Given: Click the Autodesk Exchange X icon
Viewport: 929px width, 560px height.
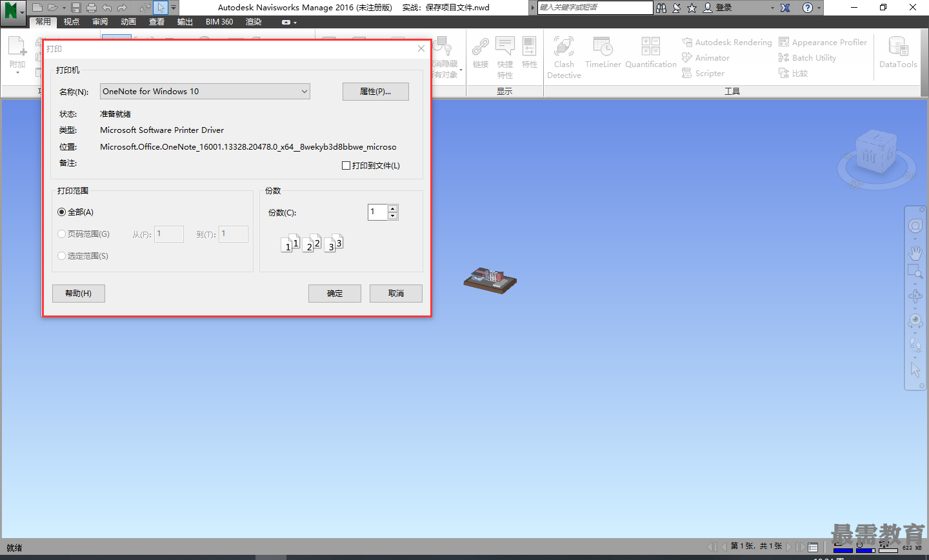Looking at the screenshot, I should click(785, 8).
